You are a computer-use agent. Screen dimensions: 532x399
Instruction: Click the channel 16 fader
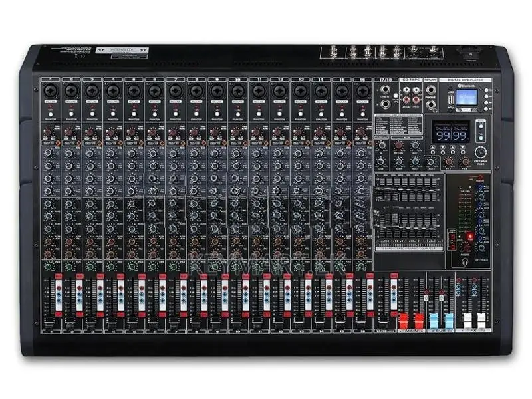coord(360,321)
